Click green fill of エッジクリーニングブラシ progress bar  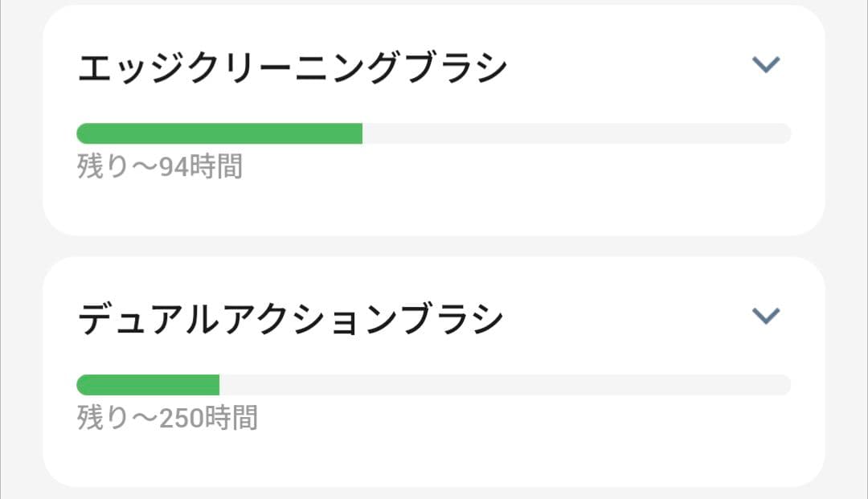click(x=219, y=133)
